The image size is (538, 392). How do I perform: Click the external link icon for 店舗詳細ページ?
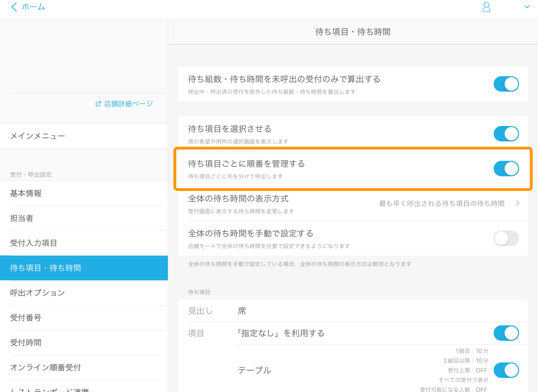(98, 104)
